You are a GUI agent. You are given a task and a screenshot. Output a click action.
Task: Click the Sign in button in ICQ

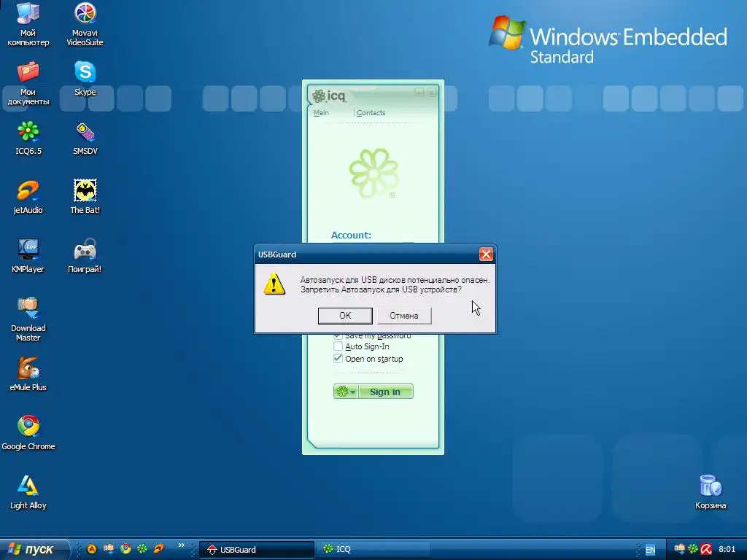385,392
